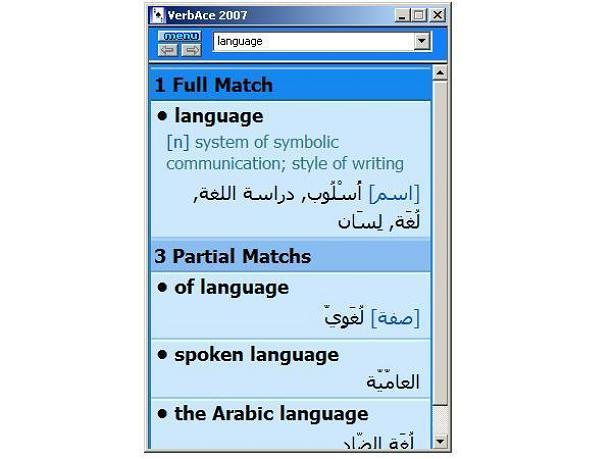This screenshot has height=459, width=612.
Task: Open the 'of language' entry
Action: tap(231, 288)
